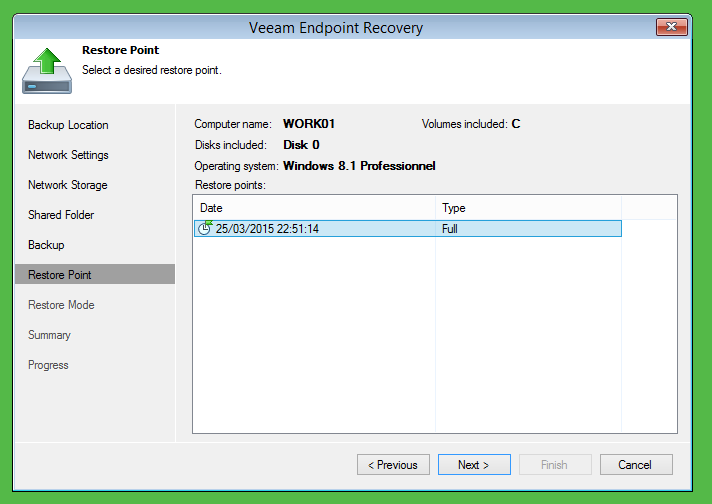Click the restore point clock icon

click(205, 227)
